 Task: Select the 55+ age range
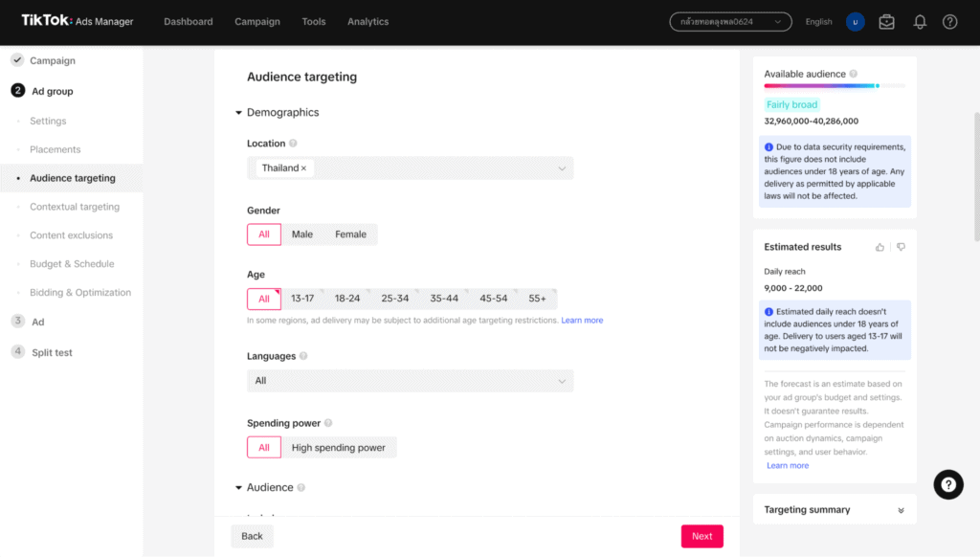537,299
